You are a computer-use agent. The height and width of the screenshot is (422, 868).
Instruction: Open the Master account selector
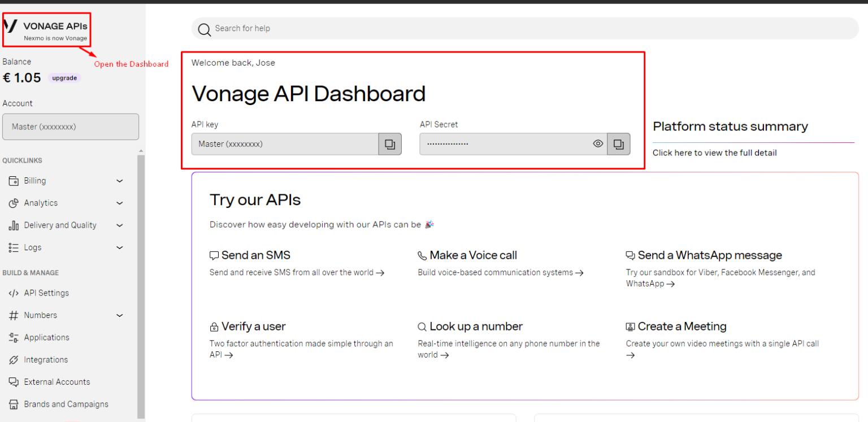[70, 127]
